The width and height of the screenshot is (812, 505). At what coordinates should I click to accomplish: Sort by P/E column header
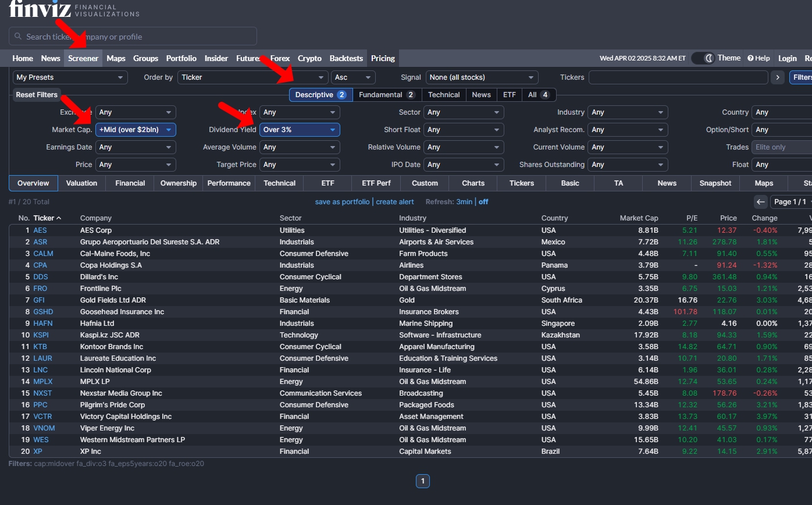pyautogui.click(x=692, y=218)
